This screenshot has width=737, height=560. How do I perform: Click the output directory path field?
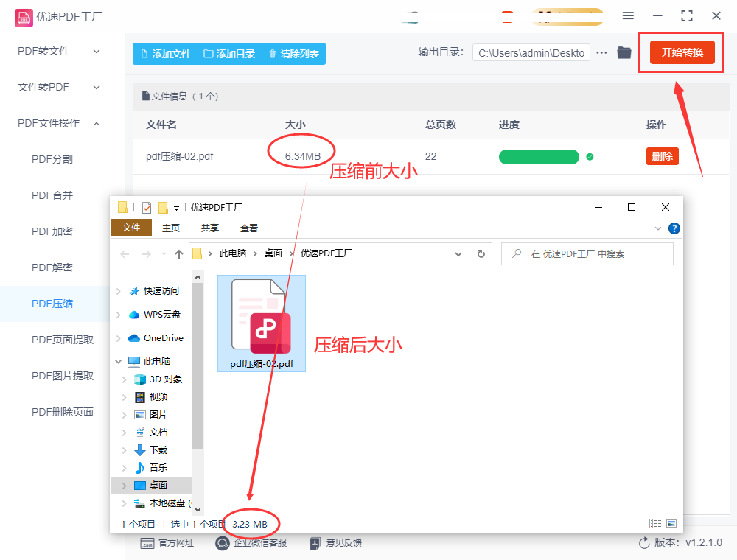pos(531,53)
